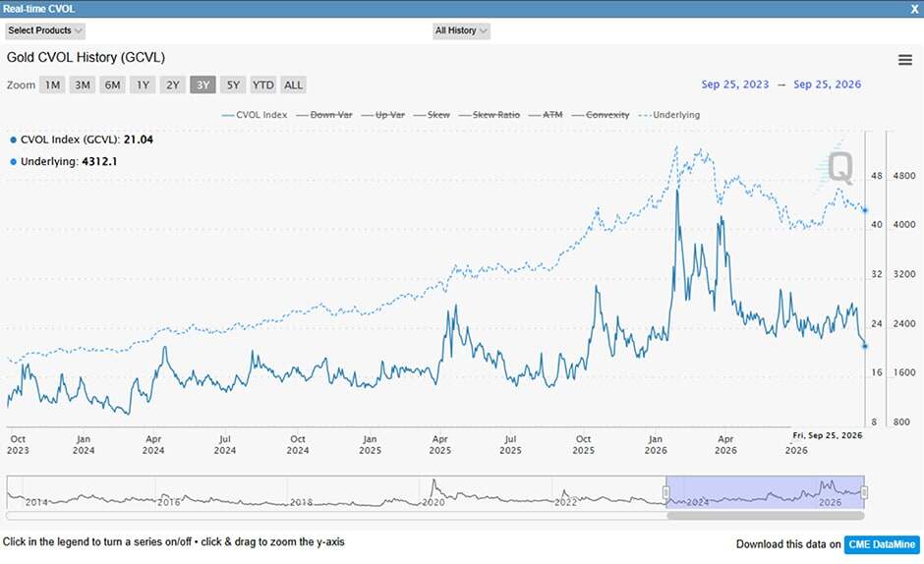Set zoom range to ALL
924x564 pixels.
click(293, 85)
